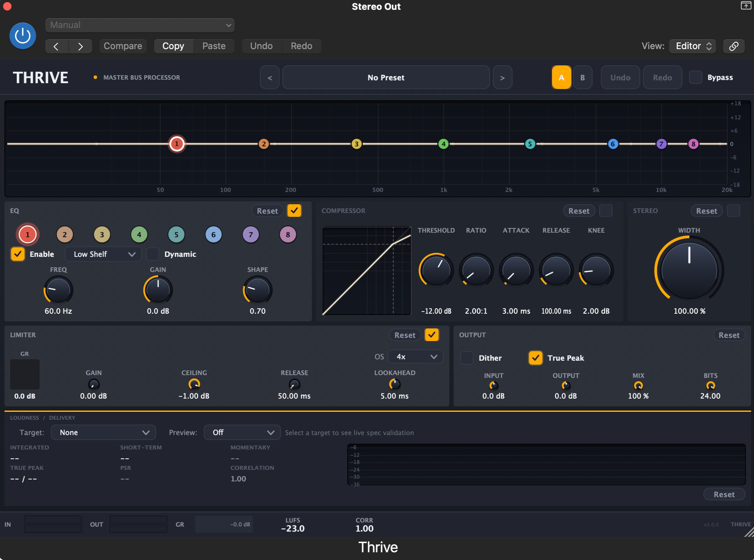Click band 6 node on EQ graph
754x560 pixels.
click(x=613, y=144)
